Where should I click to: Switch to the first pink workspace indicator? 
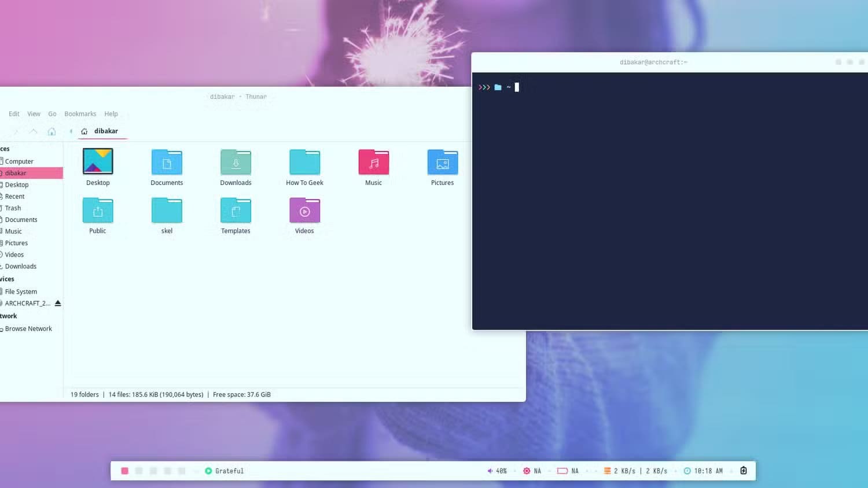click(x=124, y=471)
